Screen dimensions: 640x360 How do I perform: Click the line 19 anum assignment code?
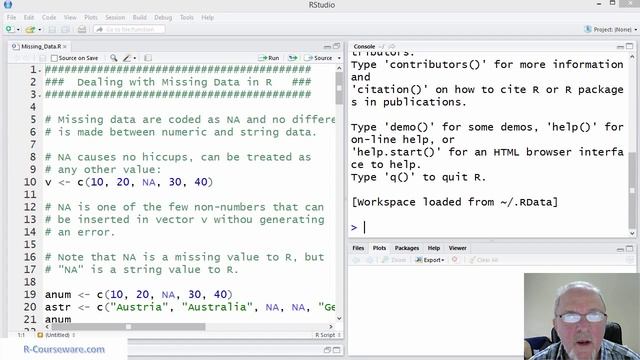pyautogui.click(x=138, y=295)
